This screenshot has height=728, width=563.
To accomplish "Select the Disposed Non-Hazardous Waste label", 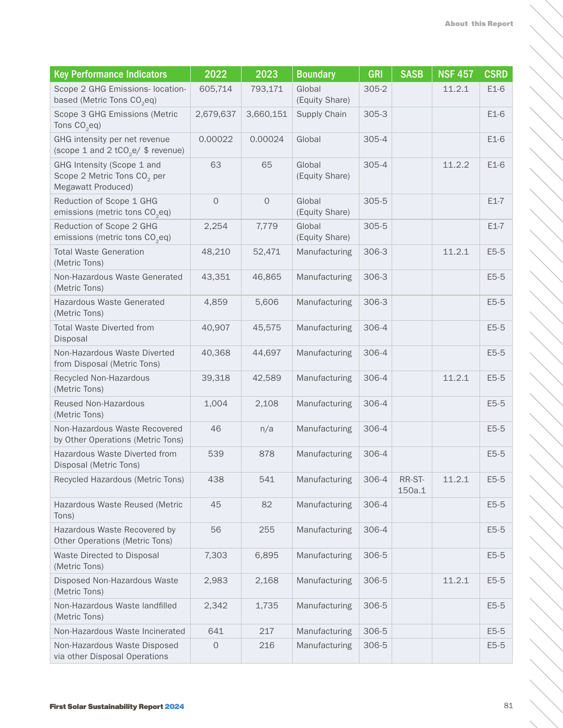I will tap(116, 586).
